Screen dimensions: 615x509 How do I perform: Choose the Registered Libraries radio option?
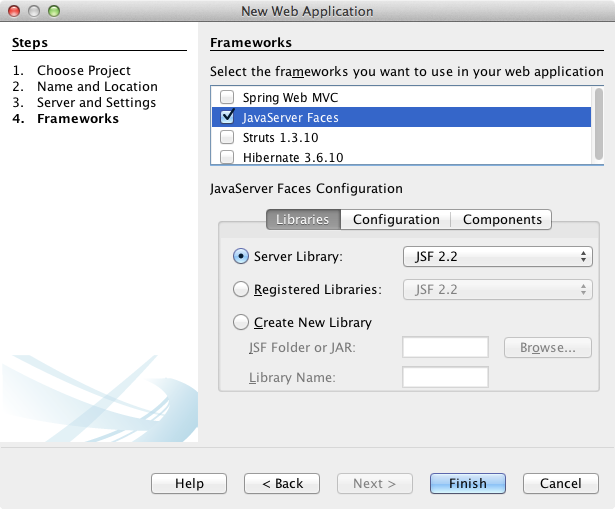[x=240, y=289]
